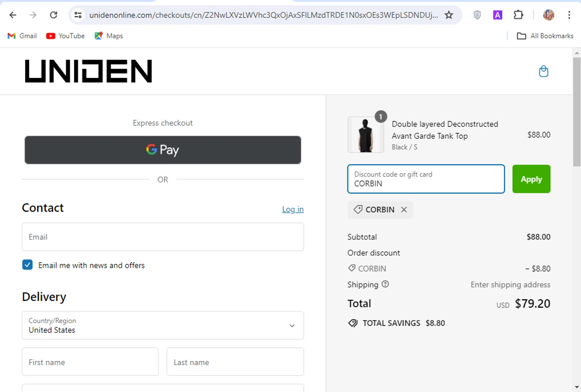Bookmark this page with the star icon
Viewport: 581px width, 392px height.
coord(449,15)
